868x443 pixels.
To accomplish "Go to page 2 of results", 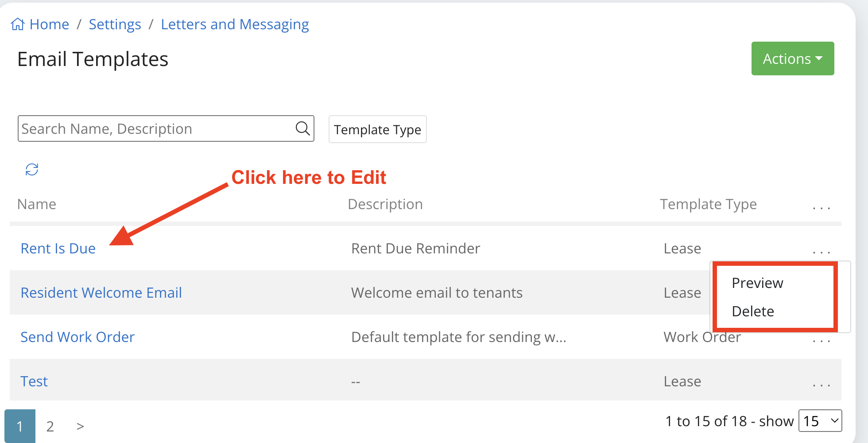I will (x=50, y=426).
